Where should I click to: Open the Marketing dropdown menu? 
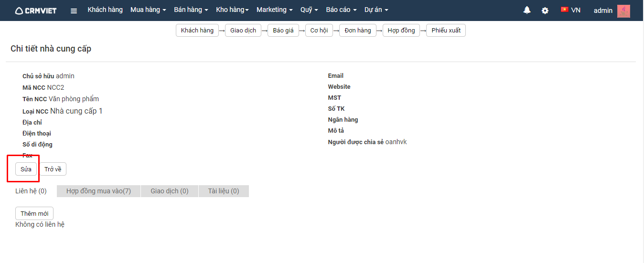pos(274,10)
